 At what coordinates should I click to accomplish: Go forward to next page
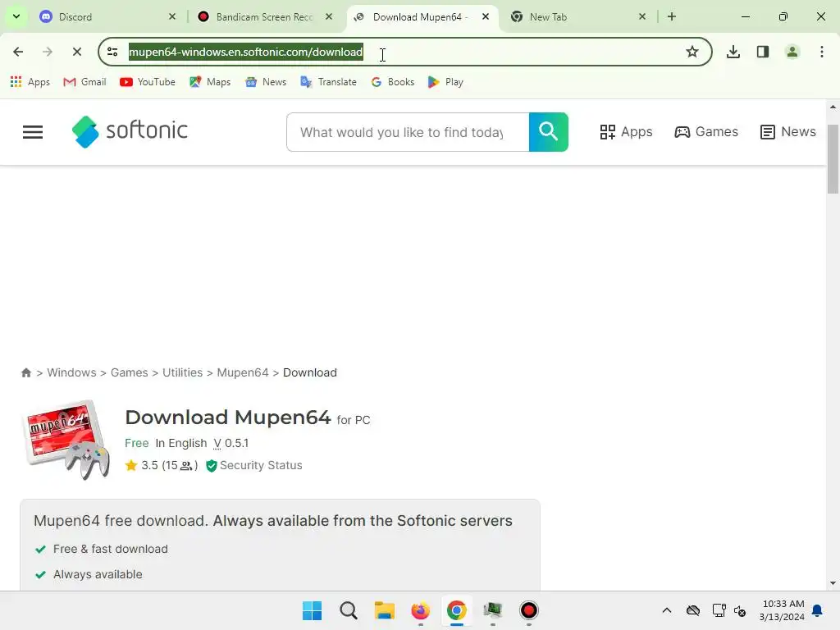pyautogui.click(x=47, y=52)
